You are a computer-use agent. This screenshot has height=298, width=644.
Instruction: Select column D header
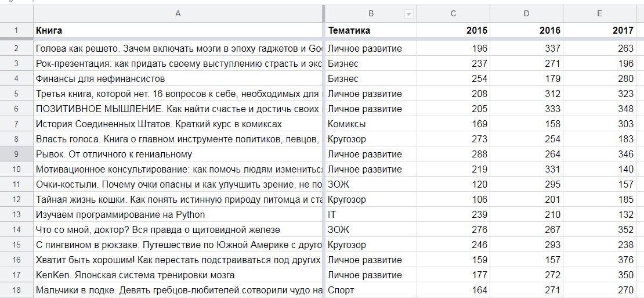[526, 14]
